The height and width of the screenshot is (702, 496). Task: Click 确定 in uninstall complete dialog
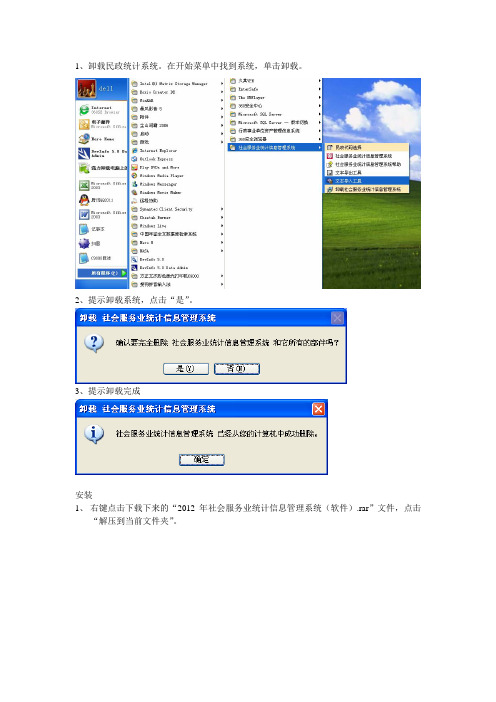pos(201,460)
